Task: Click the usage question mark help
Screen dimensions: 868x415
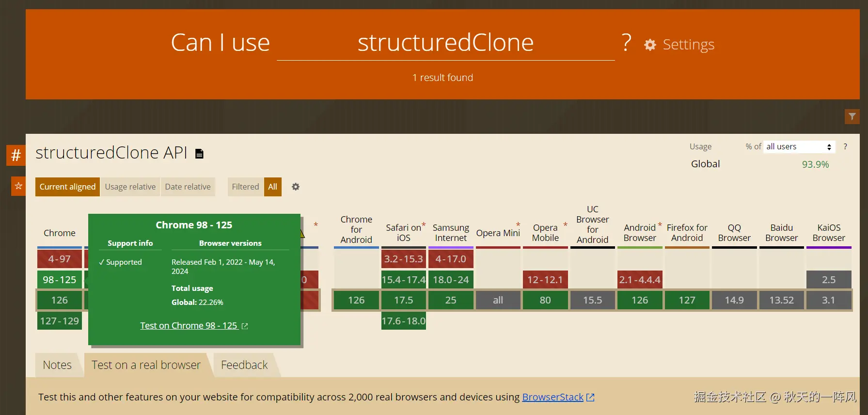Action: tap(845, 146)
